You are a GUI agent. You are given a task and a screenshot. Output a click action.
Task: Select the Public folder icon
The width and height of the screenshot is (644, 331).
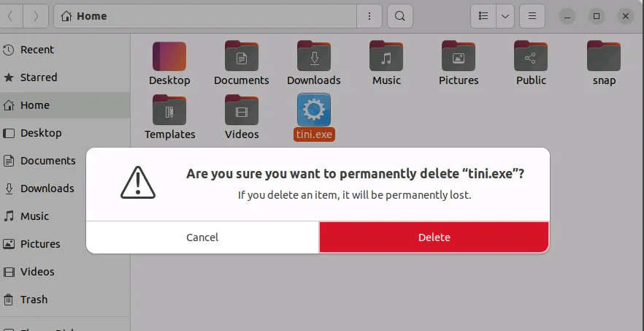[x=531, y=57]
